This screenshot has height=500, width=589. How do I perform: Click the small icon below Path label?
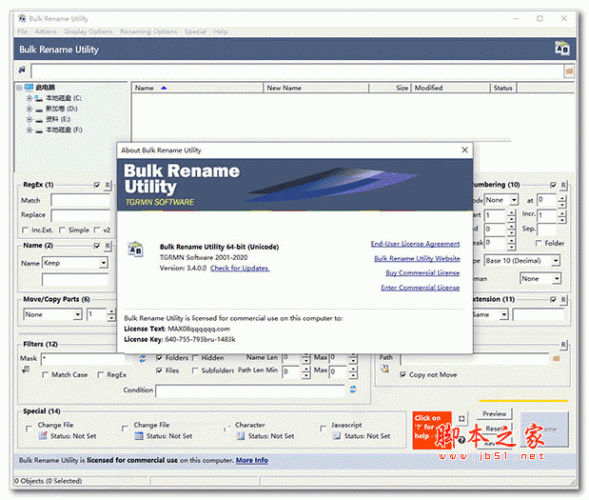pyautogui.click(x=384, y=369)
